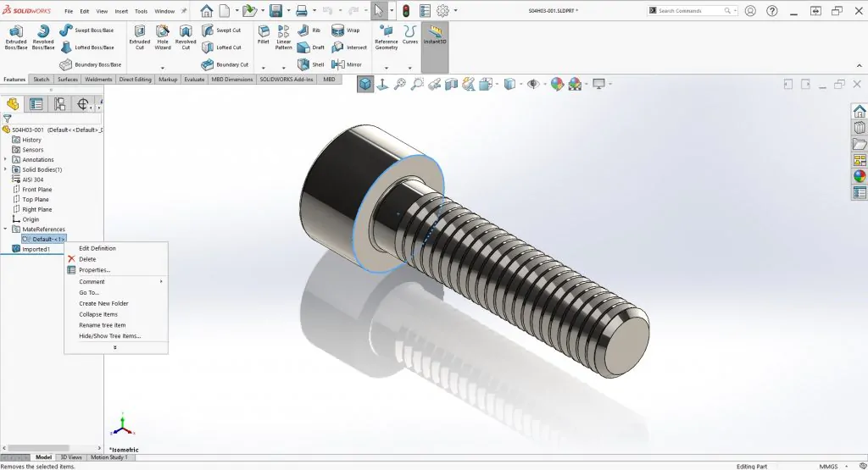
Task: Switch to the SOLIDWORKS Add-Ins tab
Action: 287,79
